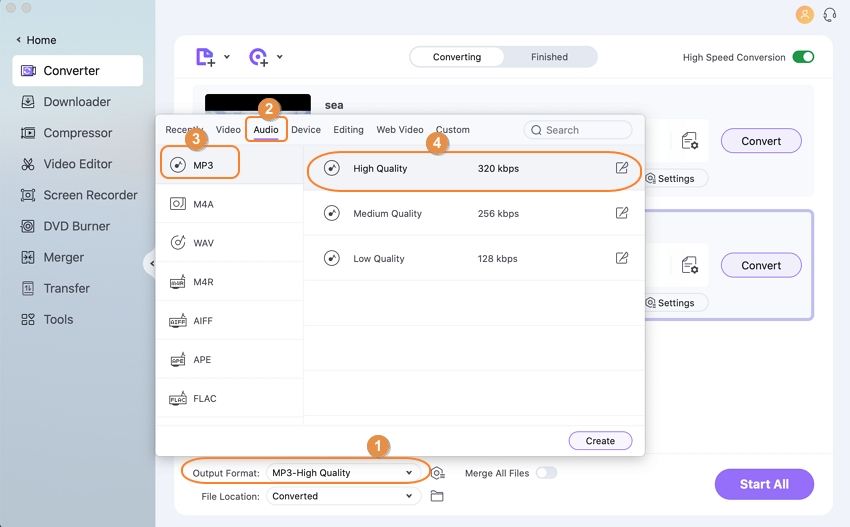Select the APE format
850x527 pixels.
coord(229,359)
